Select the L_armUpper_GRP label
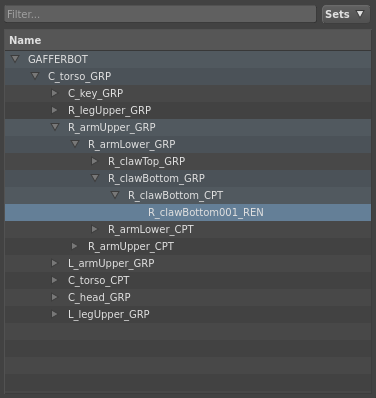The height and width of the screenshot is (398, 376). click(x=111, y=263)
